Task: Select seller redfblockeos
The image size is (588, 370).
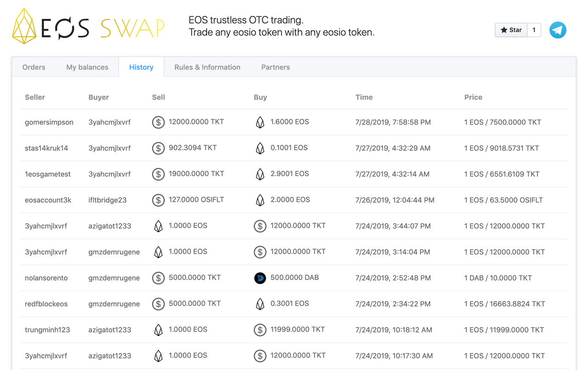Action: click(46, 304)
